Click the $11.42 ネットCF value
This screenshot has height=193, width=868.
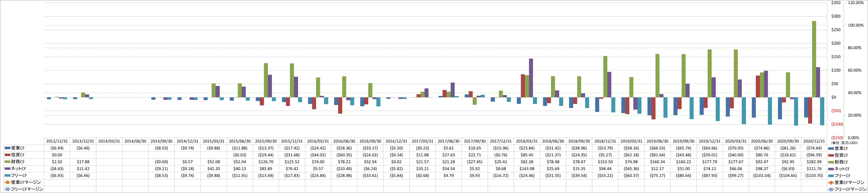(x=83, y=169)
